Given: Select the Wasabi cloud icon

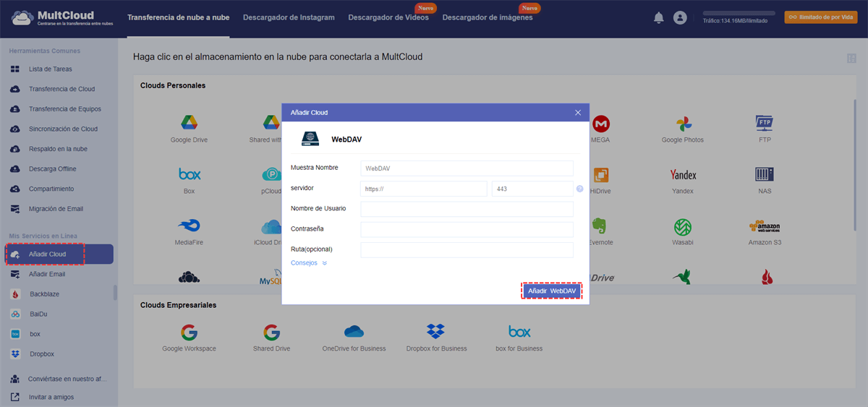Looking at the screenshot, I should pos(683,226).
